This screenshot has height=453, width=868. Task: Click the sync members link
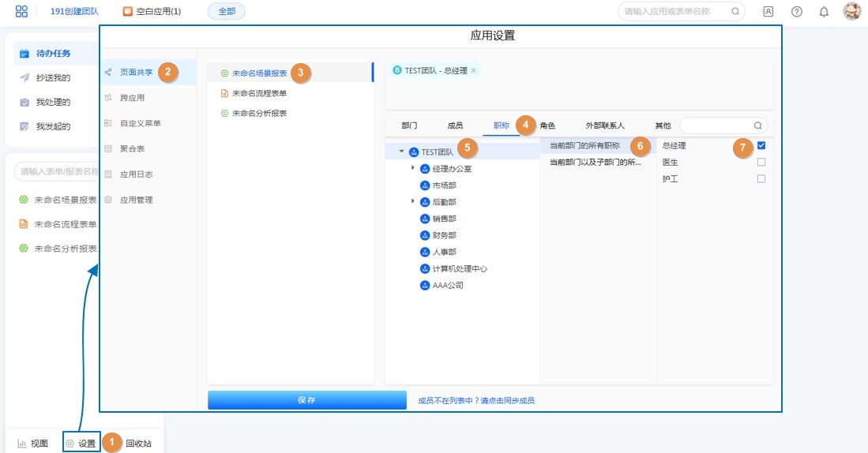coord(476,401)
